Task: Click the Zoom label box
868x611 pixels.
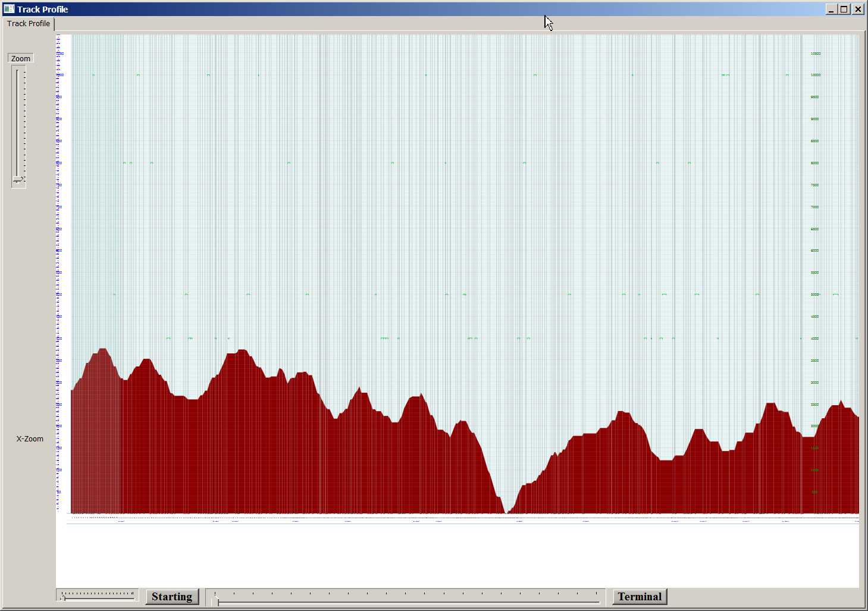Action: point(21,58)
